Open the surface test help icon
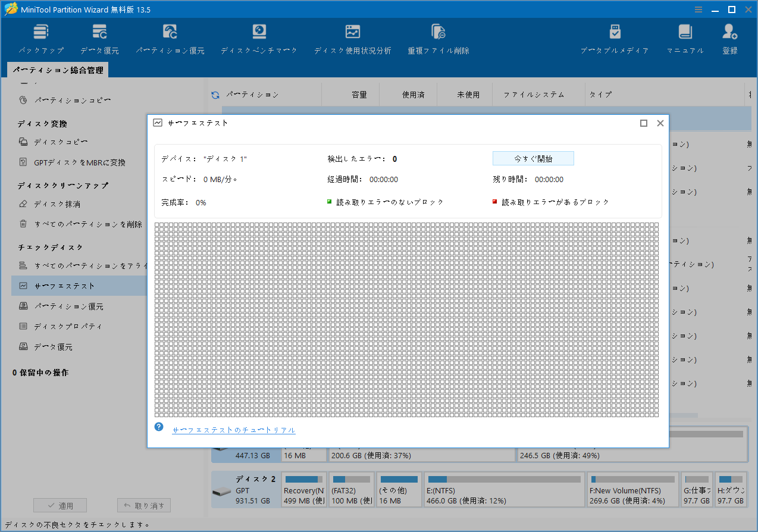Screen dimensions: 758x532 click(158, 426)
